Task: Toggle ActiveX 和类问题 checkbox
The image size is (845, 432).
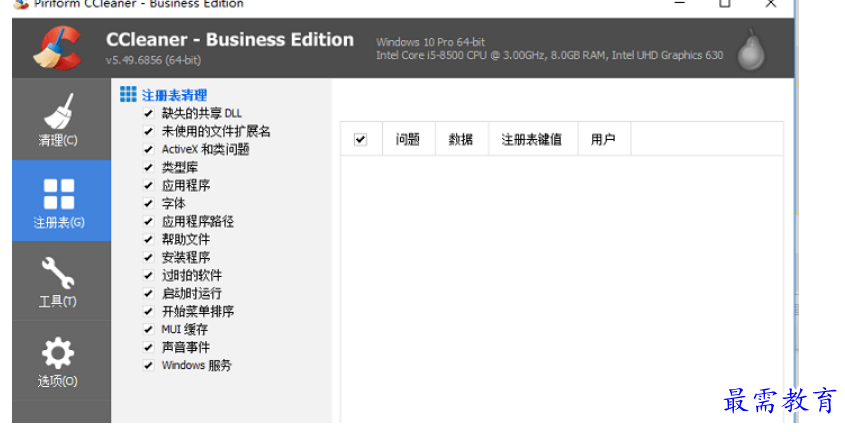Action: pyautogui.click(x=148, y=149)
